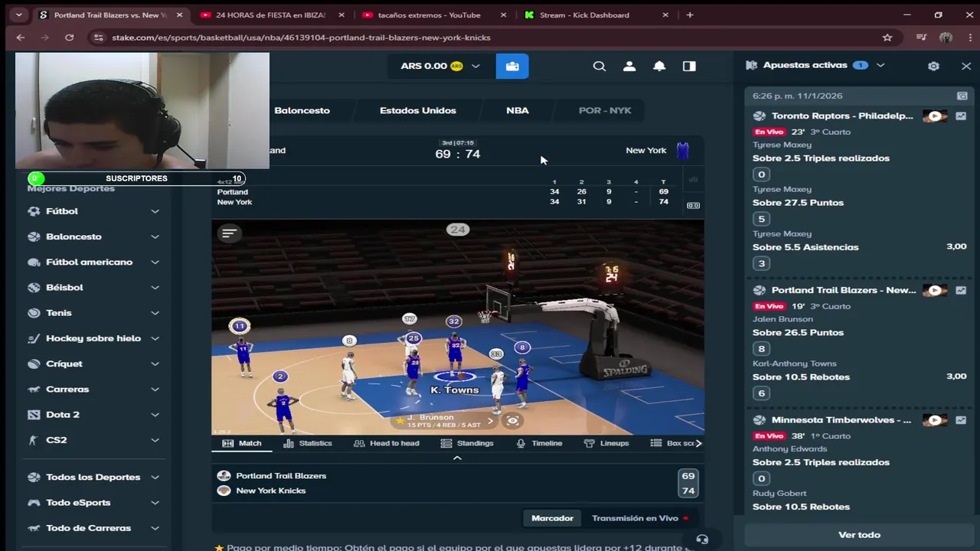The height and width of the screenshot is (551, 980).
Task: Open stats chart icon for Minnesota Timberwolves bet
Action: (x=961, y=420)
